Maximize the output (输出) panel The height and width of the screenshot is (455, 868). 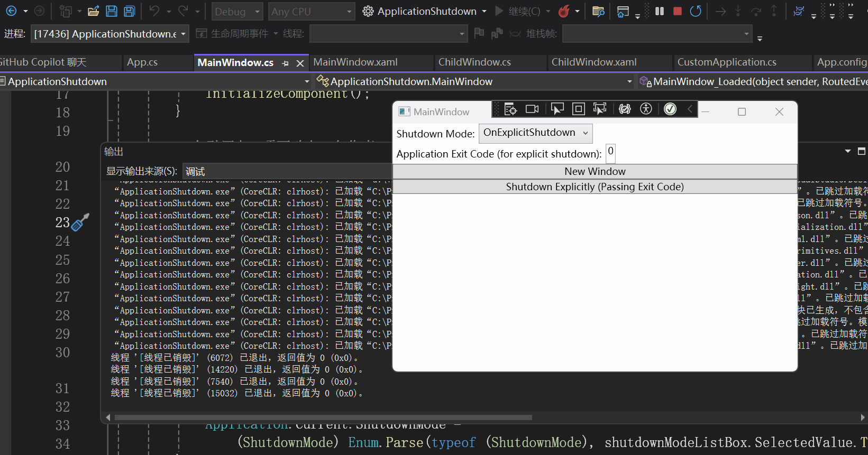point(861,152)
